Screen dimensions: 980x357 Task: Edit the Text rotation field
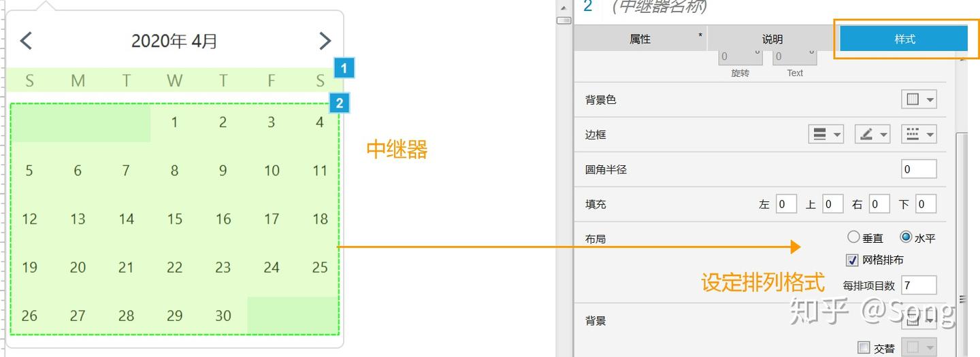pos(794,57)
